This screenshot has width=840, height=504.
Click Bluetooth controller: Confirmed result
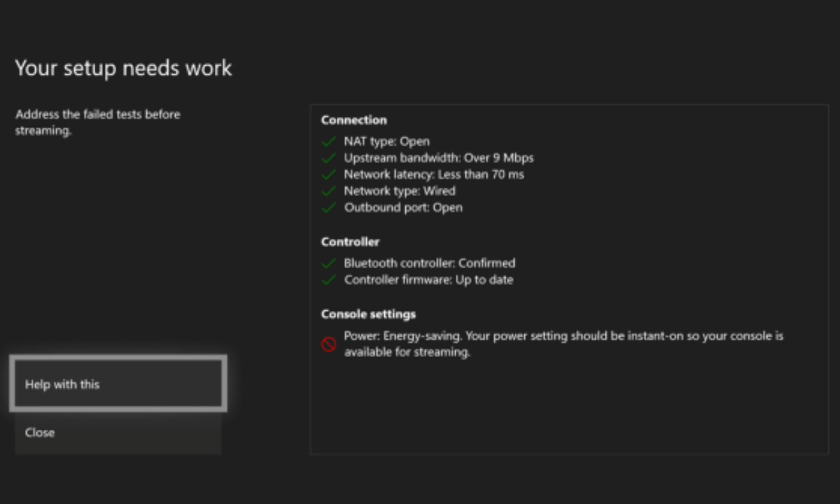click(429, 264)
